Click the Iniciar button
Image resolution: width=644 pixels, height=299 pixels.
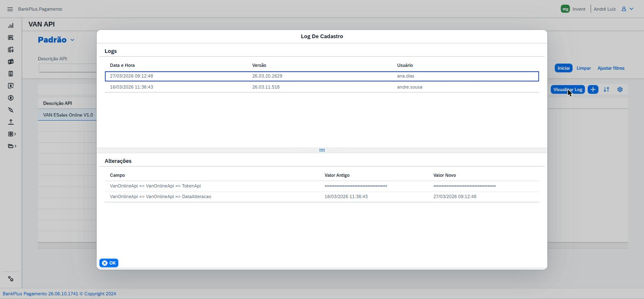[x=563, y=68]
